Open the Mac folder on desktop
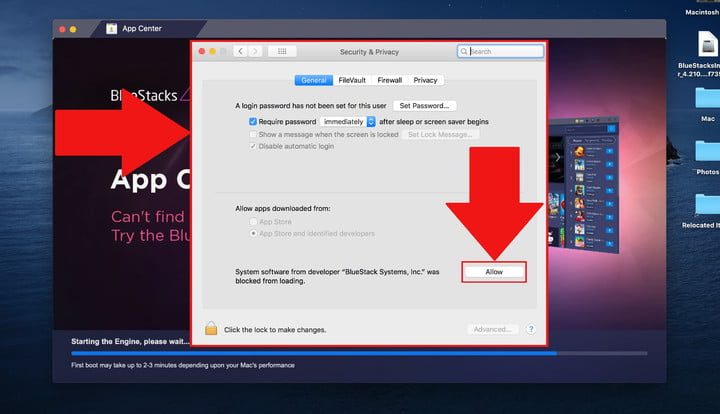The width and height of the screenshot is (720, 414). pyautogui.click(x=708, y=98)
